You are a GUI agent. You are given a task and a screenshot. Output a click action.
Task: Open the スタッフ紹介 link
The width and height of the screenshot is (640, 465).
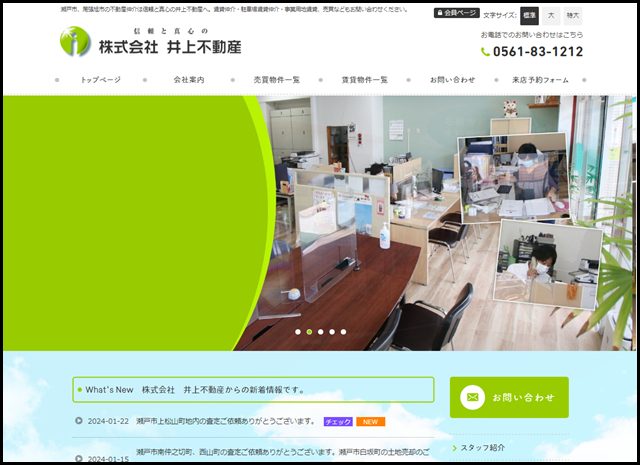[x=482, y=448]
